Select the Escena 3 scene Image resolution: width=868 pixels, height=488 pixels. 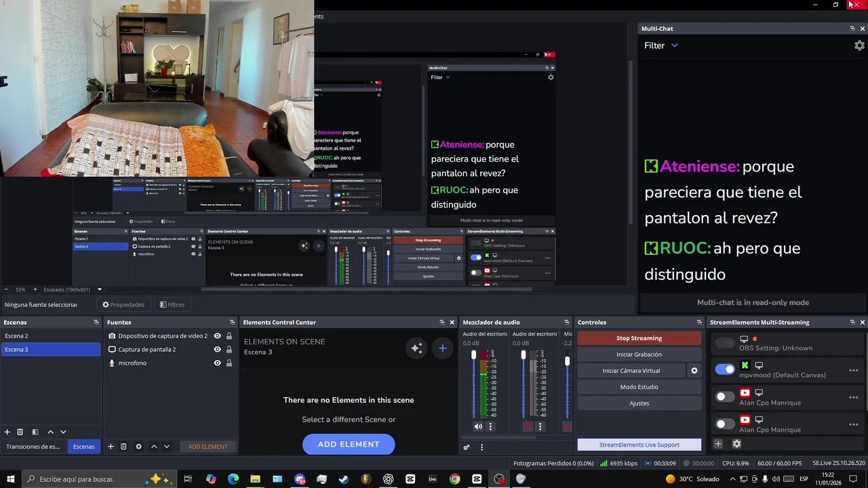click(51, 349)
